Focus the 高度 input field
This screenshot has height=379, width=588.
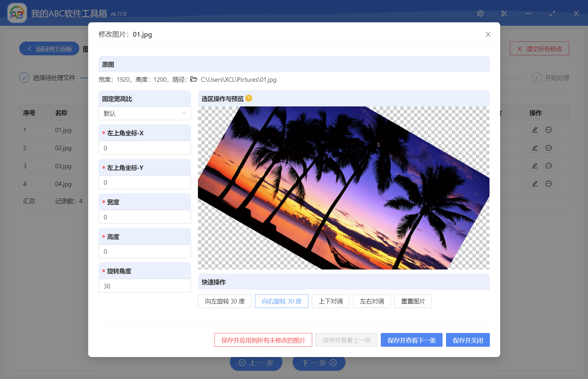pyautogui.click(x=145, y=251)
